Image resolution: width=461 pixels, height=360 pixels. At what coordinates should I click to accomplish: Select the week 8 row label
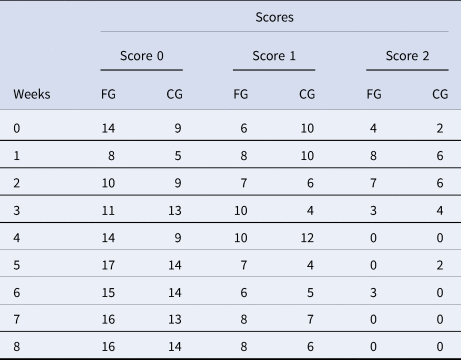[x=17, y=347]
